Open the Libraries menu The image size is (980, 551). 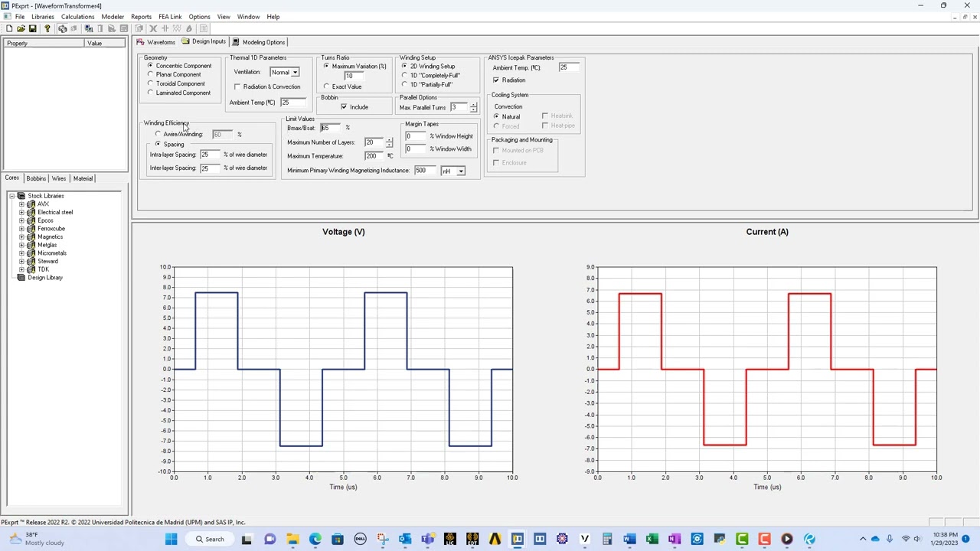43,17
